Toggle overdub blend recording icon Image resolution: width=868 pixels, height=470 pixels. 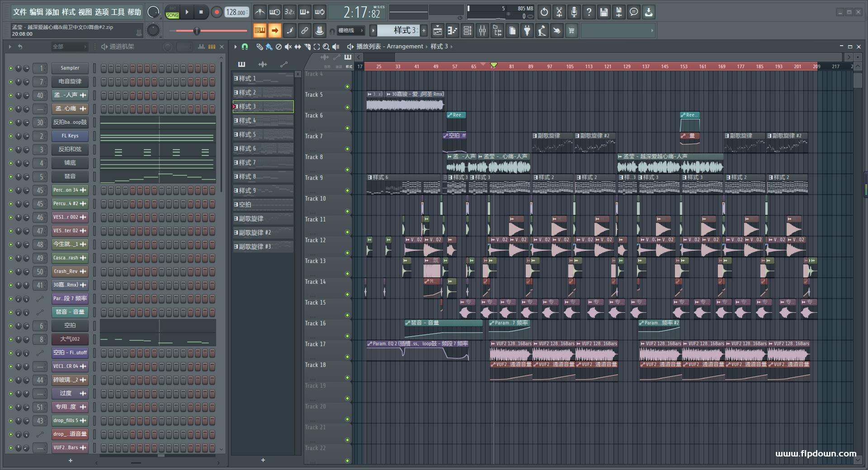(x=305, y=12)
